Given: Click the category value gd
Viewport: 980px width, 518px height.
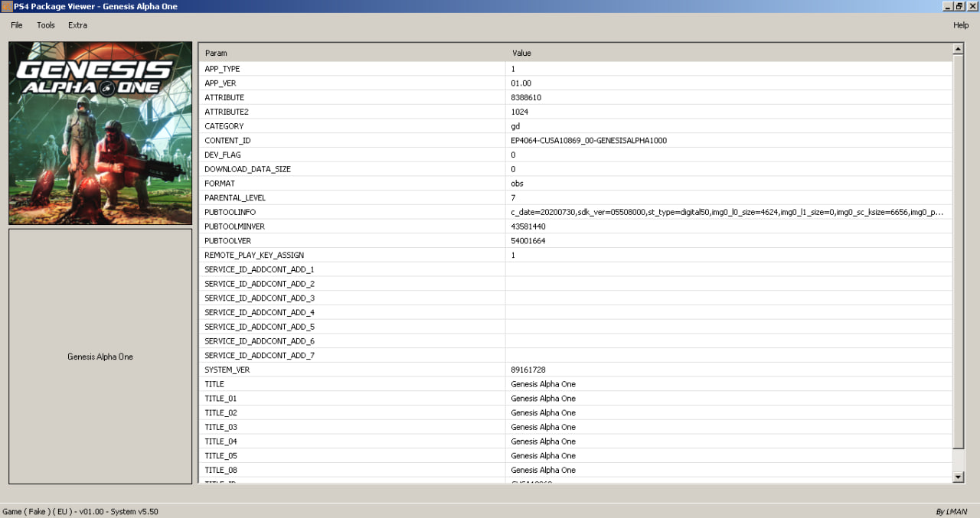Looking at the screenshot, I should point(515,126).
